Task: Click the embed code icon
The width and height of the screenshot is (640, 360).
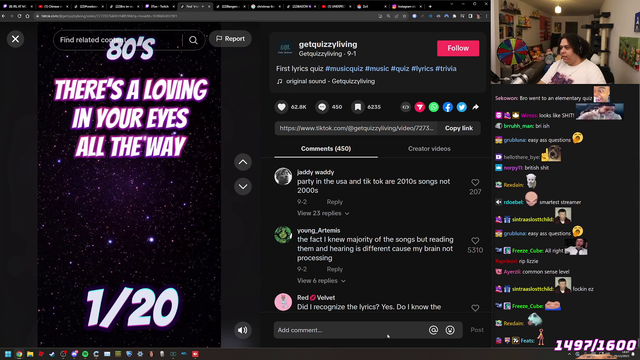Action: tap(405, 107)
